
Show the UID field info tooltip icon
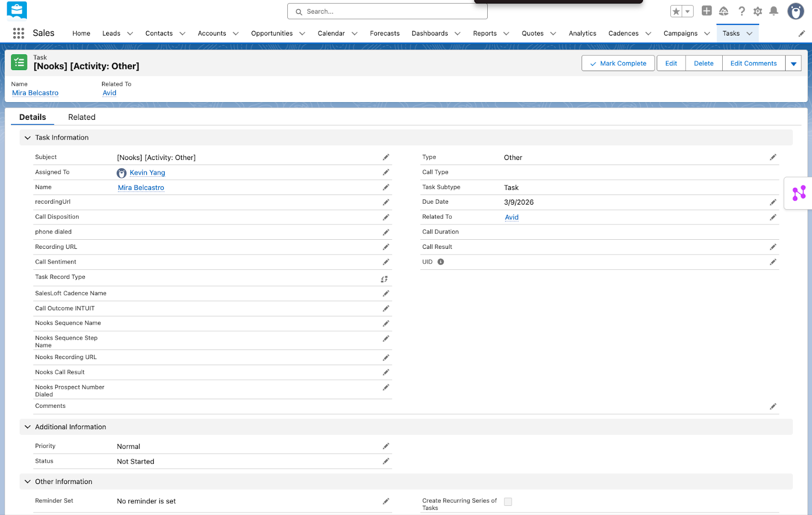point(441,262)
